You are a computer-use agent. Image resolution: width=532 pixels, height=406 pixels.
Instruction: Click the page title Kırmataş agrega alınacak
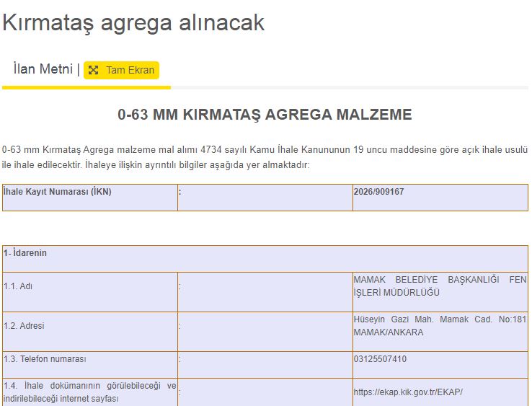(133, 22)
